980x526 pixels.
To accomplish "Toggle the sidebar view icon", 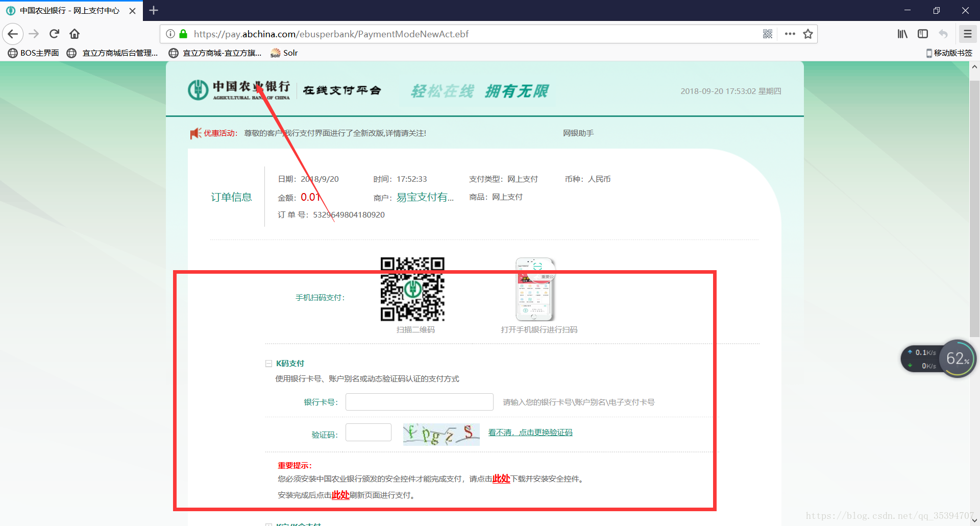I will pos(923,34).
